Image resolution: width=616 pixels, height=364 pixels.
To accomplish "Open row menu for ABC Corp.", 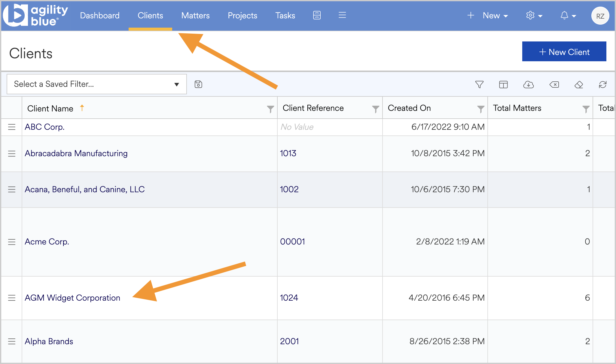I will pyautogui.click(x=12, y=127).
